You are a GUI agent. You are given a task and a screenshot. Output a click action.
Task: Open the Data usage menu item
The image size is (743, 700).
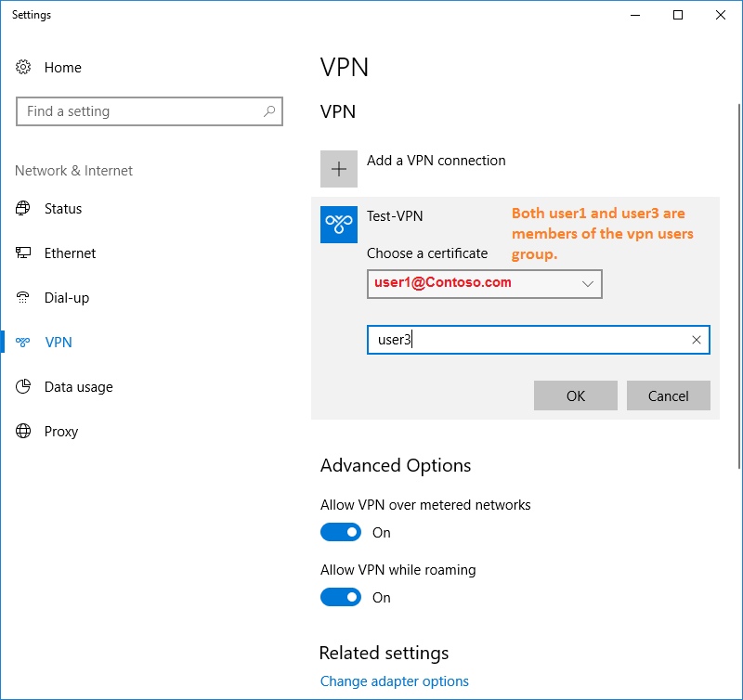click(x=79, y=387)
